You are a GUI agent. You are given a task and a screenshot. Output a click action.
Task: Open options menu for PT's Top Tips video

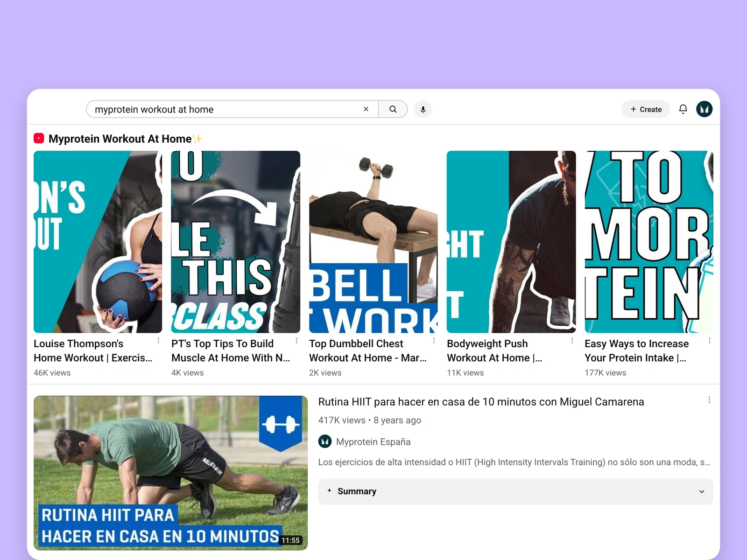point(296,341)
